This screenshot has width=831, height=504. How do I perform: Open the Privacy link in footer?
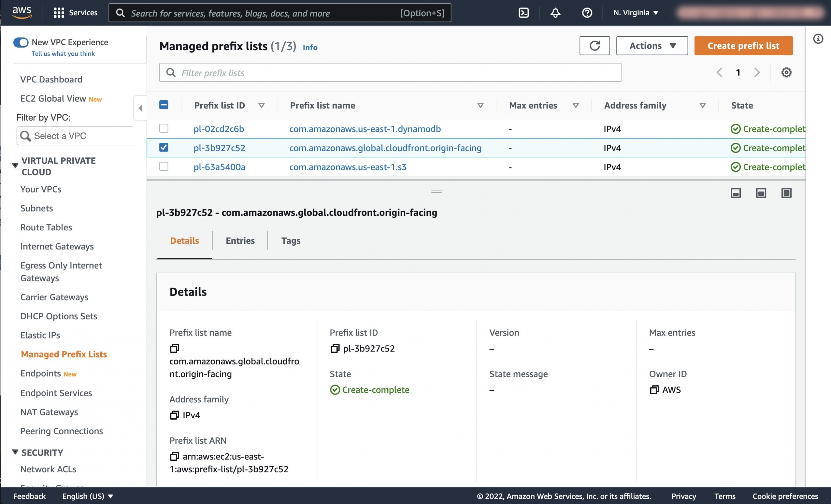(x=683, y=496)
